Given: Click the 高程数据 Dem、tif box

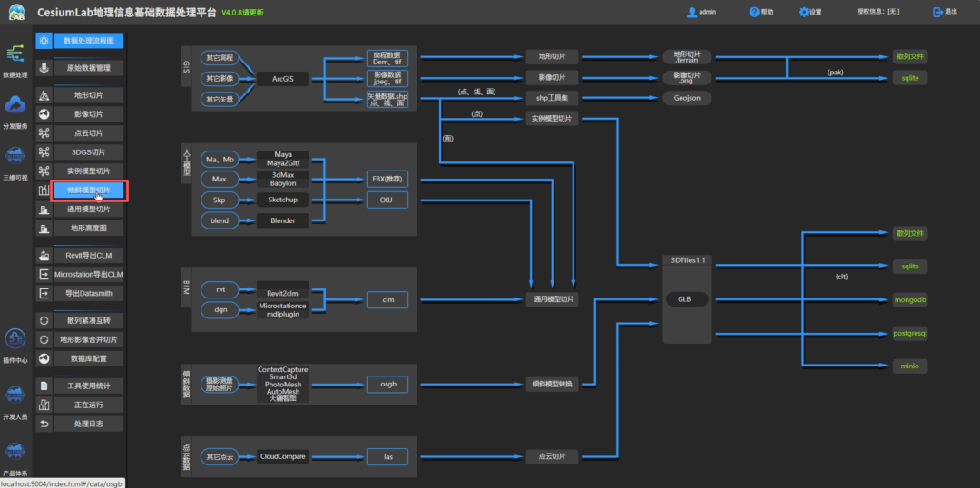Looking at the screenshot, I should coord(387,58).
